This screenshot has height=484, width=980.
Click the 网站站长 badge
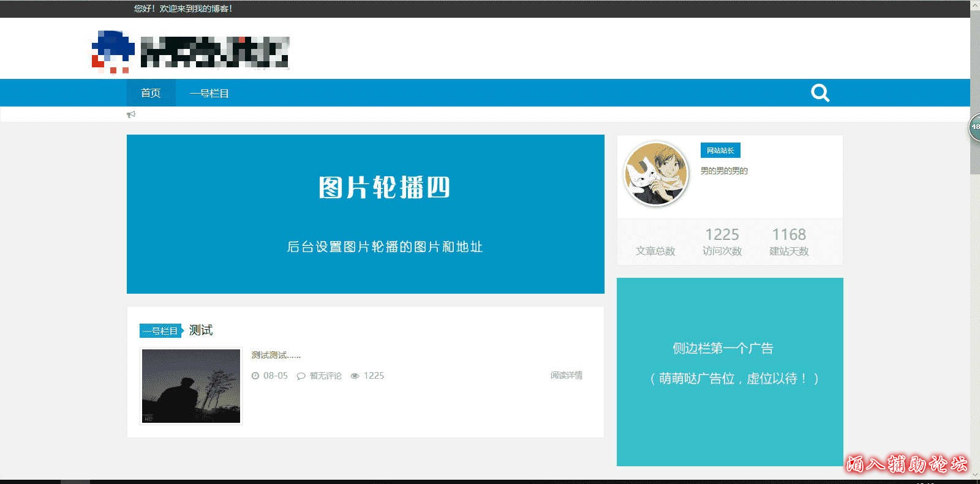tap(720, 151)
